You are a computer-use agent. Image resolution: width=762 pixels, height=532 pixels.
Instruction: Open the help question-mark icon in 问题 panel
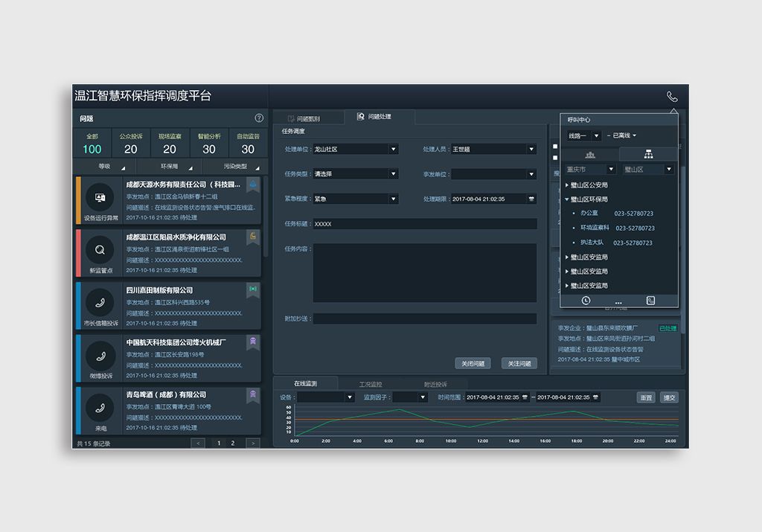[259, 118]
